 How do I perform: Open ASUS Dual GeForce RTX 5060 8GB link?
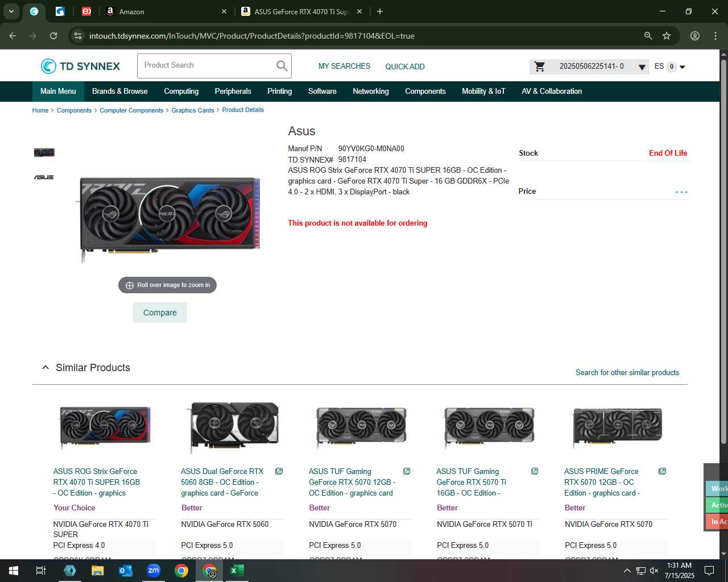(222, 482)
